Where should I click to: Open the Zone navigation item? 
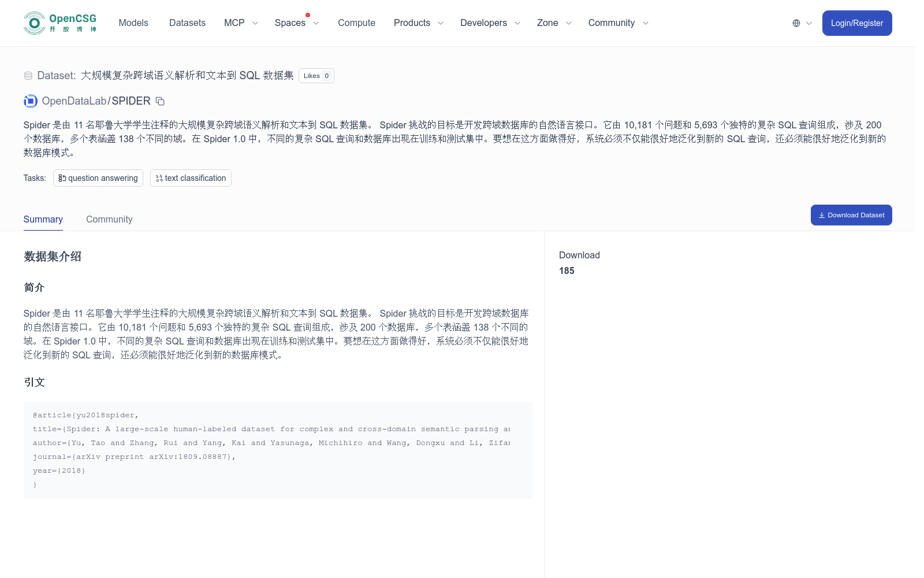click(x=547, y=23)
